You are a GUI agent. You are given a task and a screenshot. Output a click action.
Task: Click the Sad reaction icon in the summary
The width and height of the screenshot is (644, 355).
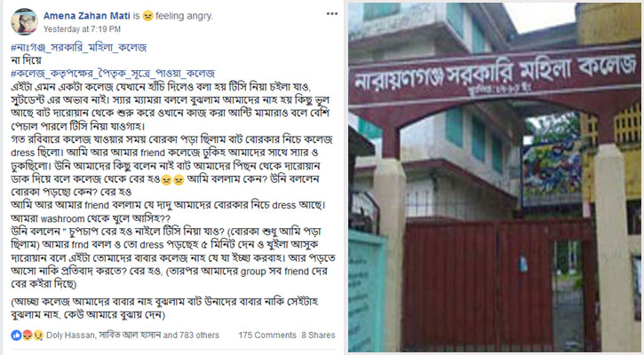(x=38, y=335)
